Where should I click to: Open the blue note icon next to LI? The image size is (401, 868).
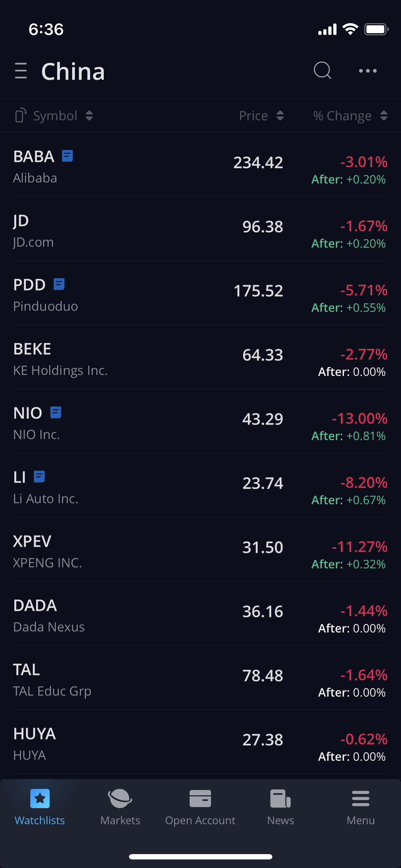point(39,477)
